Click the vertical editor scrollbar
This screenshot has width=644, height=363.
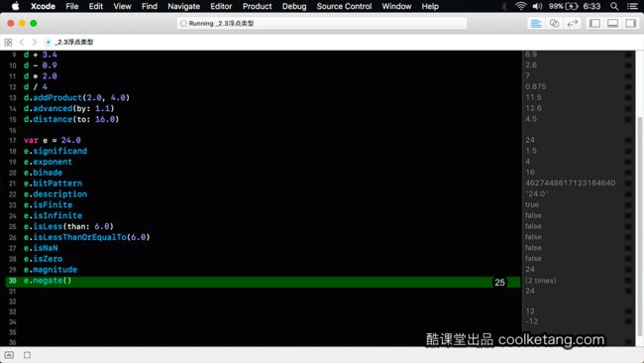point(639,226)
